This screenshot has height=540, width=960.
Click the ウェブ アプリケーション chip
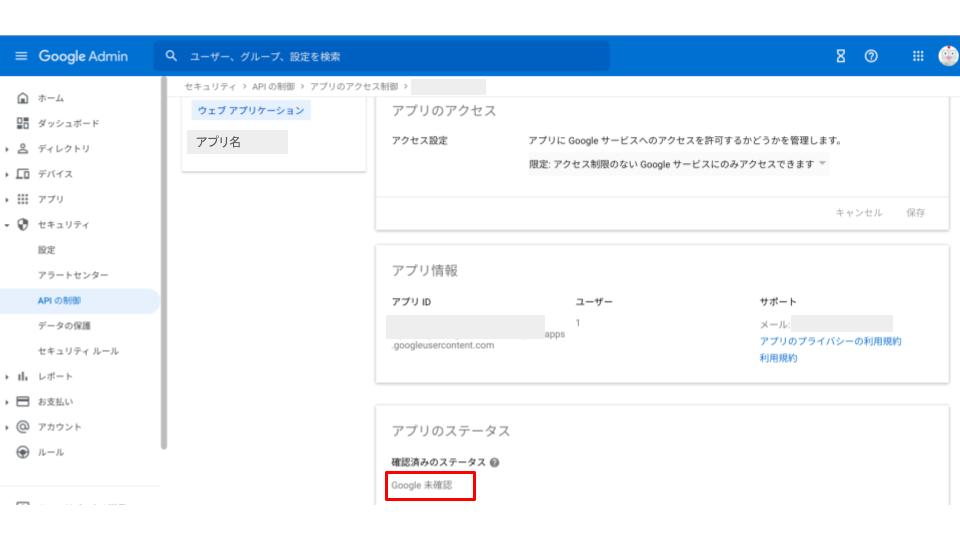(x=251, y=110)
